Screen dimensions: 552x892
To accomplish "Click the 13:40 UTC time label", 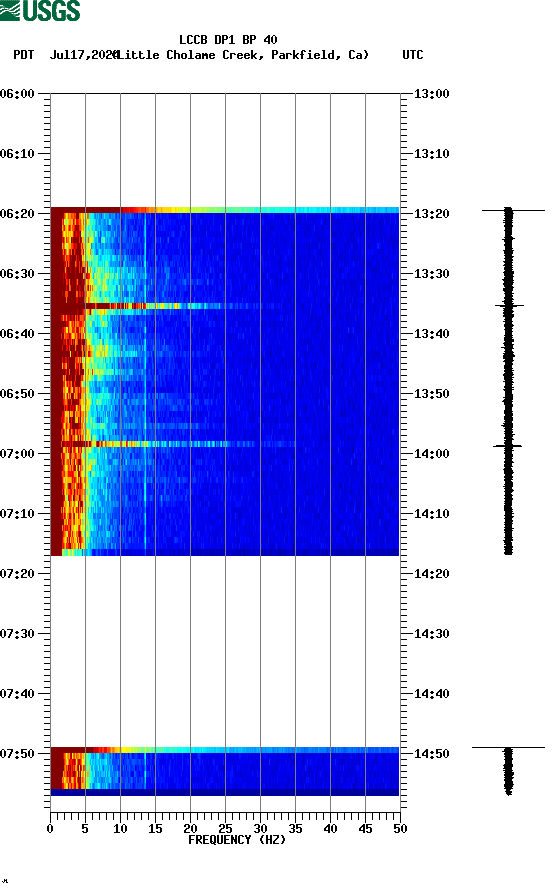I will (431, 333).
